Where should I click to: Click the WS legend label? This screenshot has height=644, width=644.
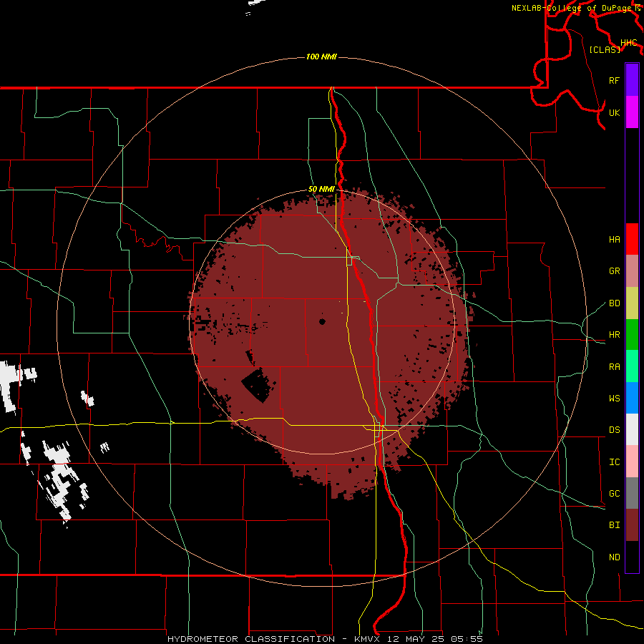point(614,399)
